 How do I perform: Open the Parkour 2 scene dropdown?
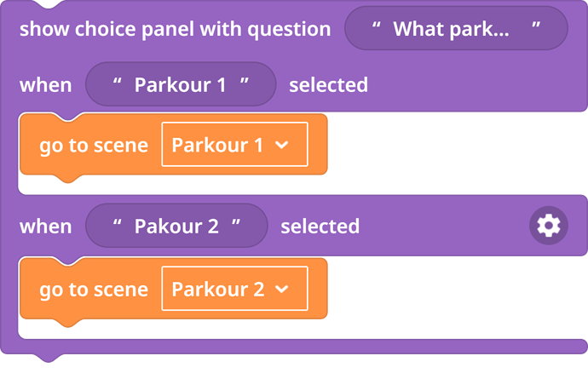234,289
